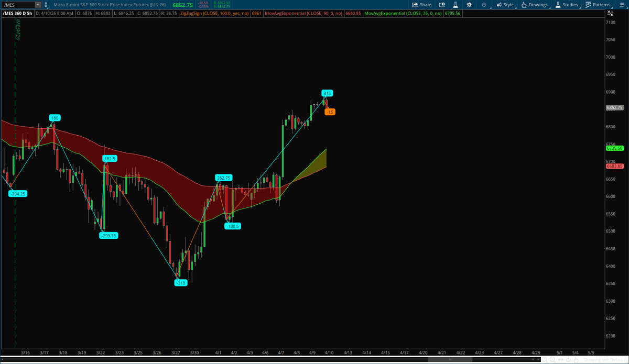Viewport: 629px width, 364px height.
Task: Zoom in using the magnifier plus icon
Action: (x=552, y=360)
